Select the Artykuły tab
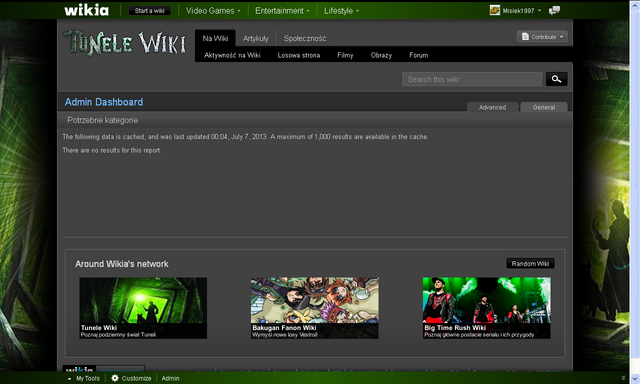This screenshot has height=384, width=640. (x=256, y=38)
